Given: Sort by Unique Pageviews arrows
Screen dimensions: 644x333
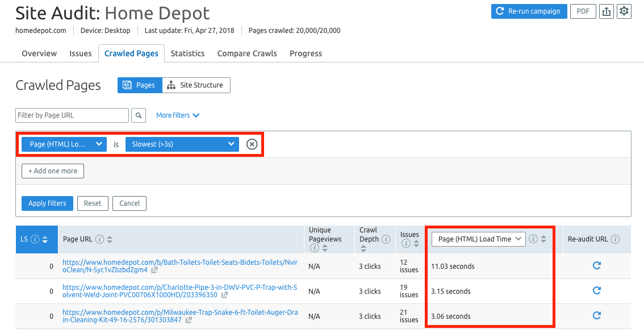Looking at the screenshot, I should click(324, 248).
